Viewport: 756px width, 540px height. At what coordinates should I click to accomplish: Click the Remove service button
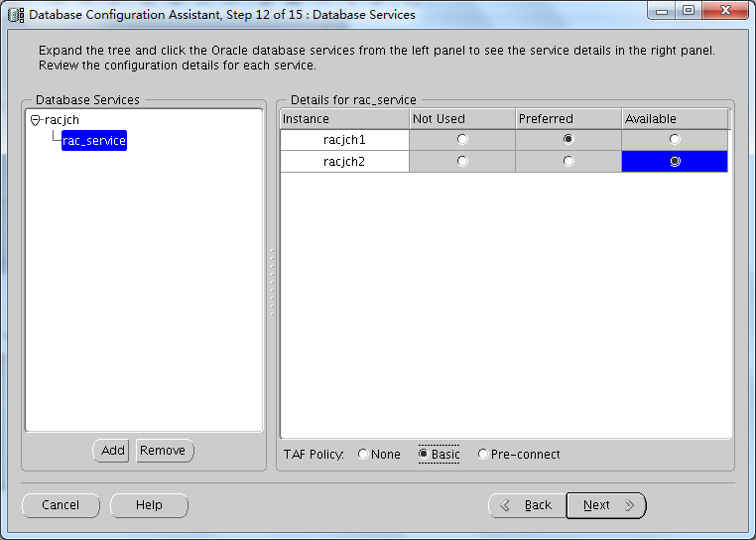coord(165,451)
